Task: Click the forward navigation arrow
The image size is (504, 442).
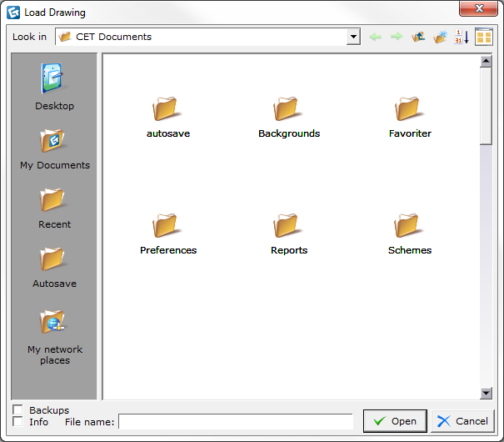Action: click(397, 37)
